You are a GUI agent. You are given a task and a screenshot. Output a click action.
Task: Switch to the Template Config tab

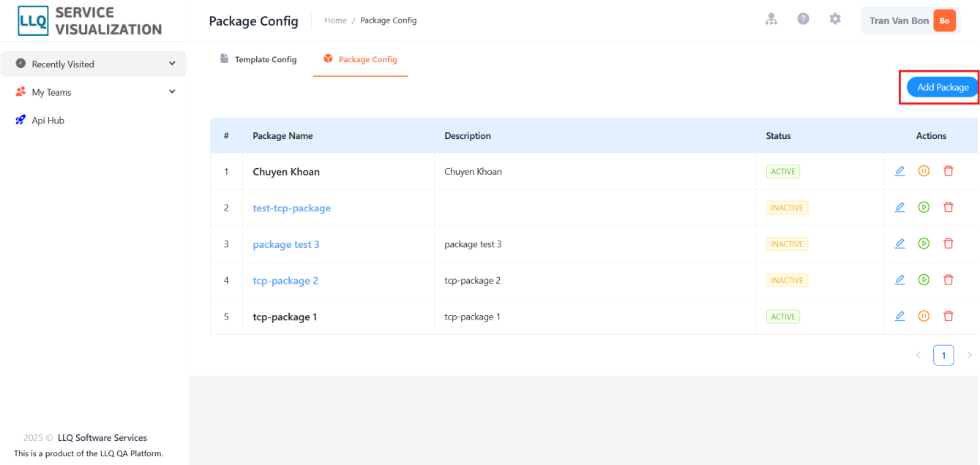pyautogui.click(x=258, y=59)
